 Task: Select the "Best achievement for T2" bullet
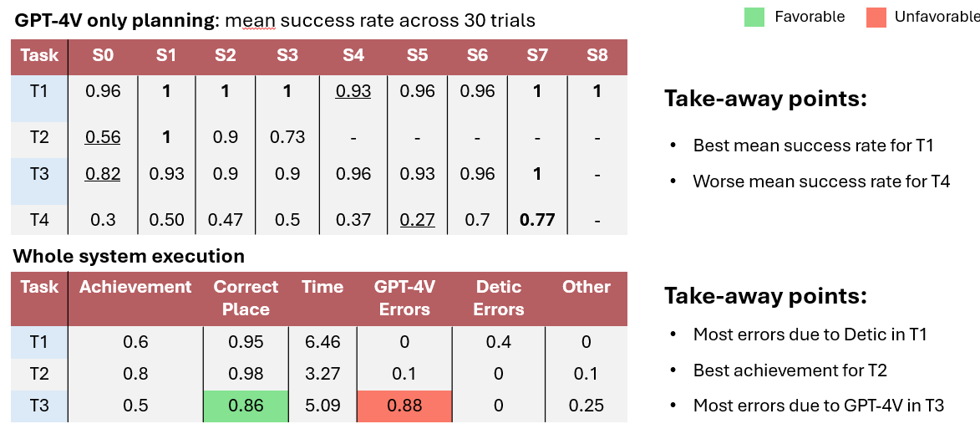click(x=790, y=370)
